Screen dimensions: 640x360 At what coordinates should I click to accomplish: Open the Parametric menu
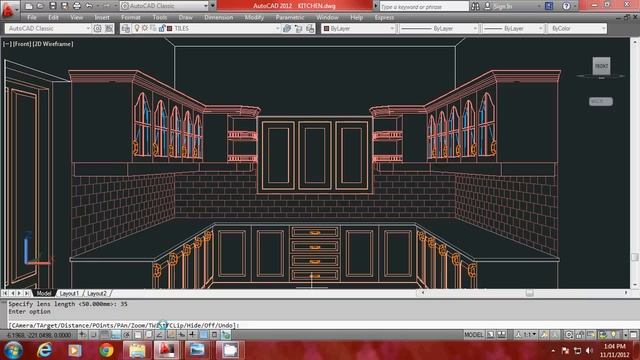pos(290,18)
